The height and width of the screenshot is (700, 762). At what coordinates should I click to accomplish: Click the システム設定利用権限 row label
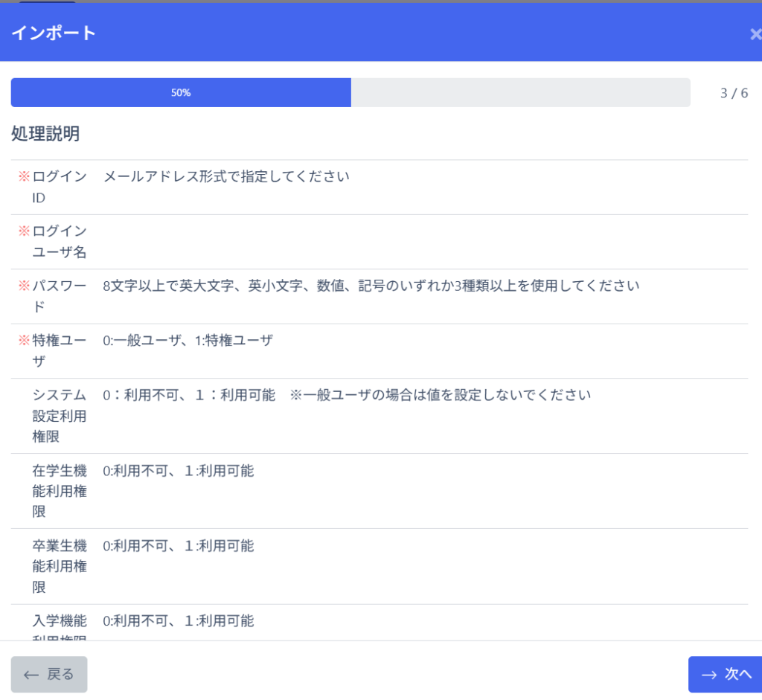tap(60, 415)
